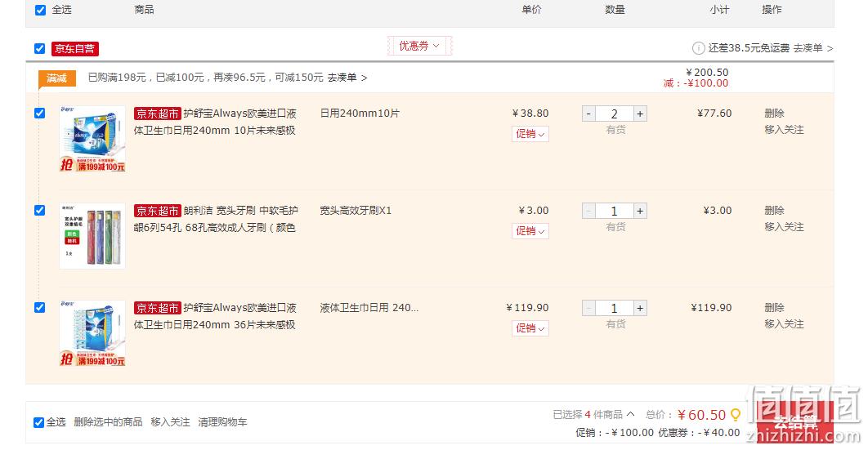This screenshot has width=868, height=450.
Task: Click the red 去结算 checkout button
Action: pyautogui.click(x=795, y=422)
